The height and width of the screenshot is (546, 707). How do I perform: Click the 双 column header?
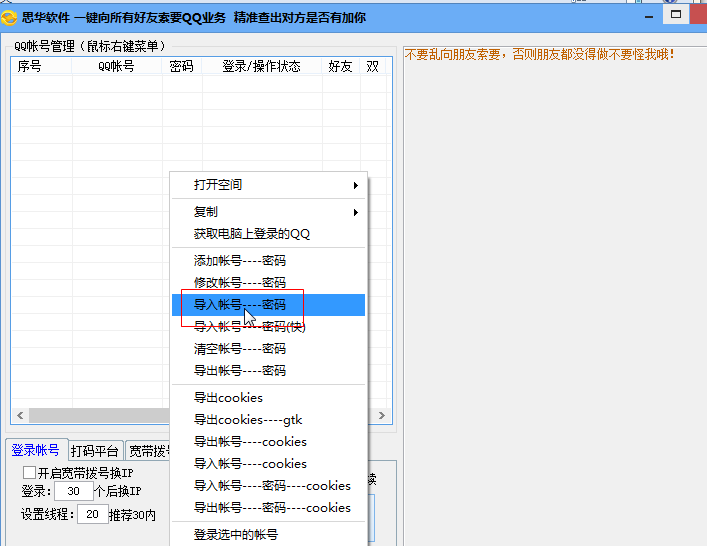(x=373, y=66)
